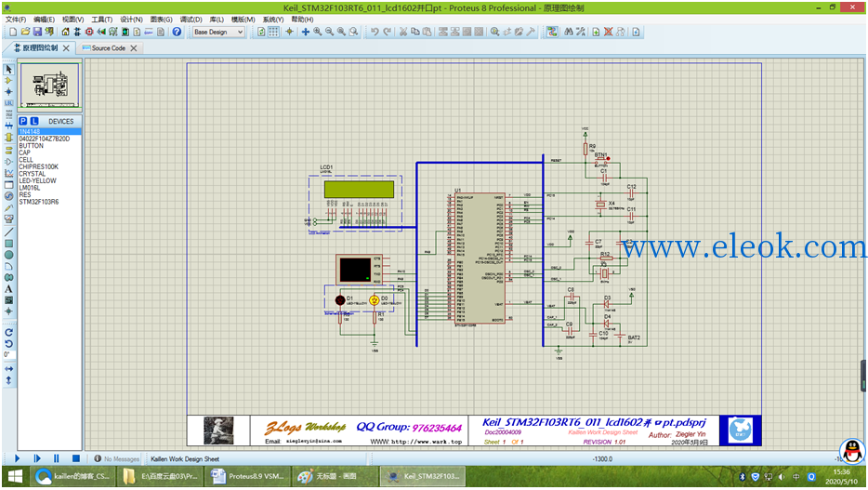Select the 2D Graphics Circle tool
This screenshot has width=868, height=490.
[8, 255]
